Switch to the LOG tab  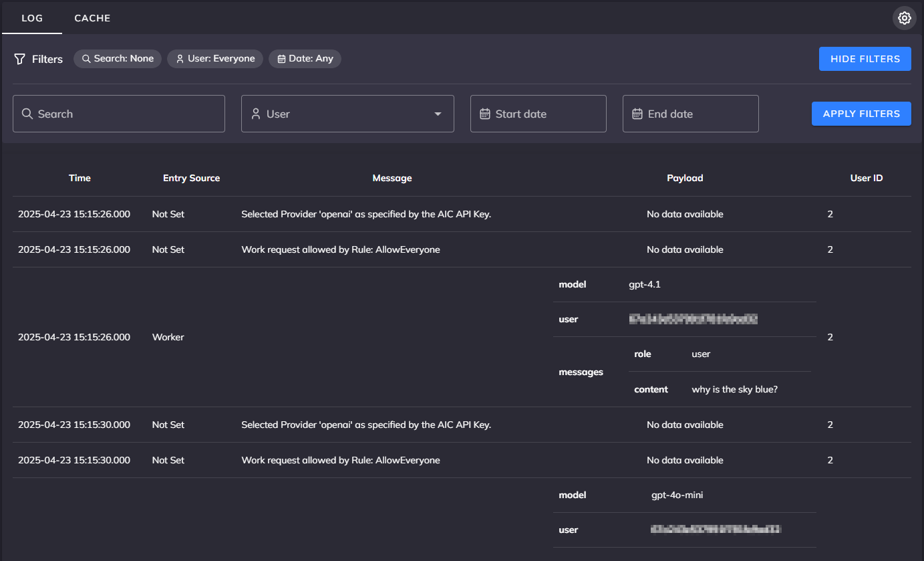(x=32, y=18)
